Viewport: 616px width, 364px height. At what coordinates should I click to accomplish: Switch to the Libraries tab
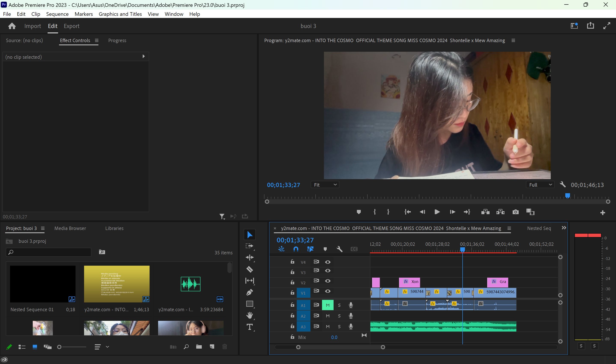pyautogui.click(x=114, y=228)
